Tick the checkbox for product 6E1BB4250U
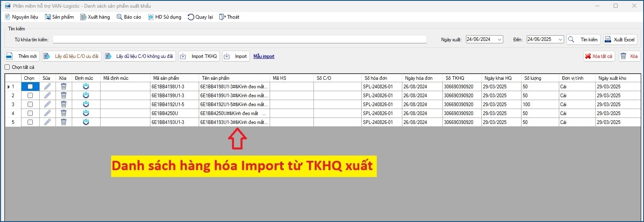The width and height of the screenshot is (644, 222). [30, 113]
